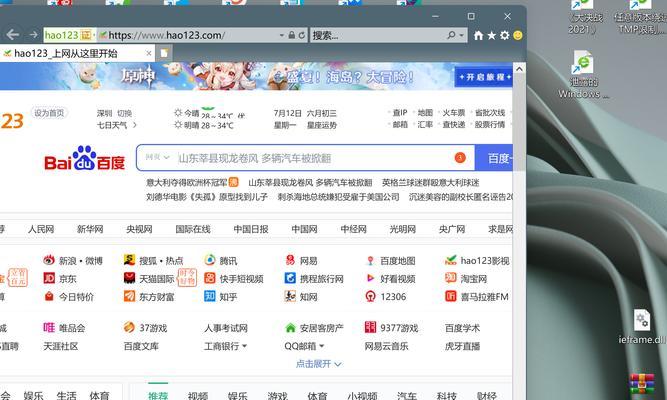Open 意大利夺得欧洲杯冠军 news link
This screenshot has width=667, height=400.
pyautogui.click(x=187, y=183)
